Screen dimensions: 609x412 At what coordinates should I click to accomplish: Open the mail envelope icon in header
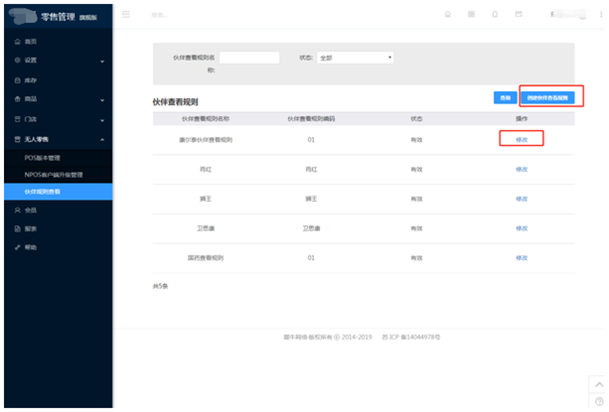coord(519,14)
